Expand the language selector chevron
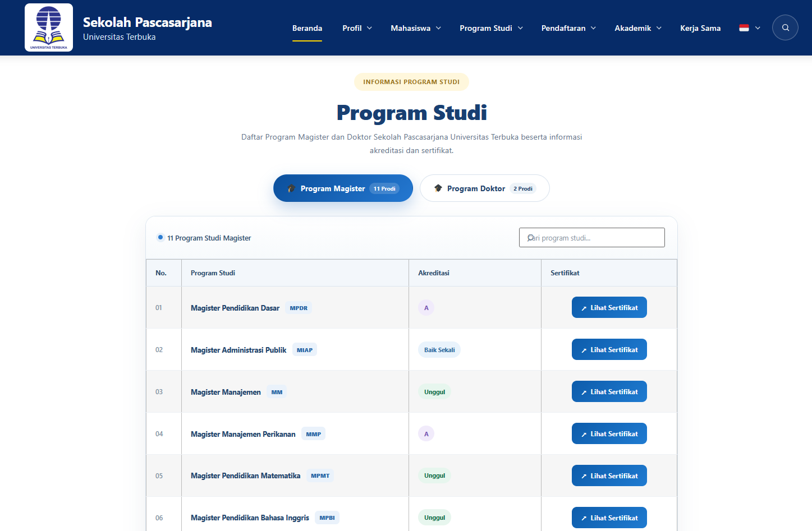The height and width of the screenshot is (531, 812). 758,28
